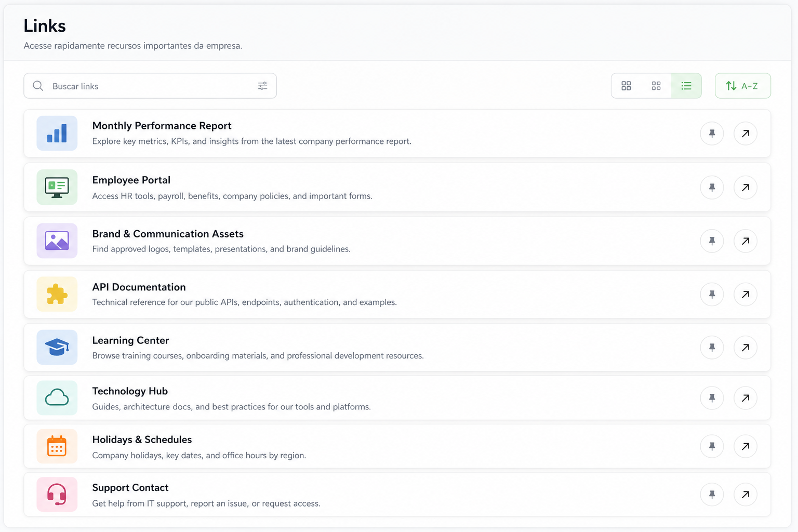This screenshot has height=532, width=798.
Task: Pin the Technology Hub link
Action: point(712,398)
